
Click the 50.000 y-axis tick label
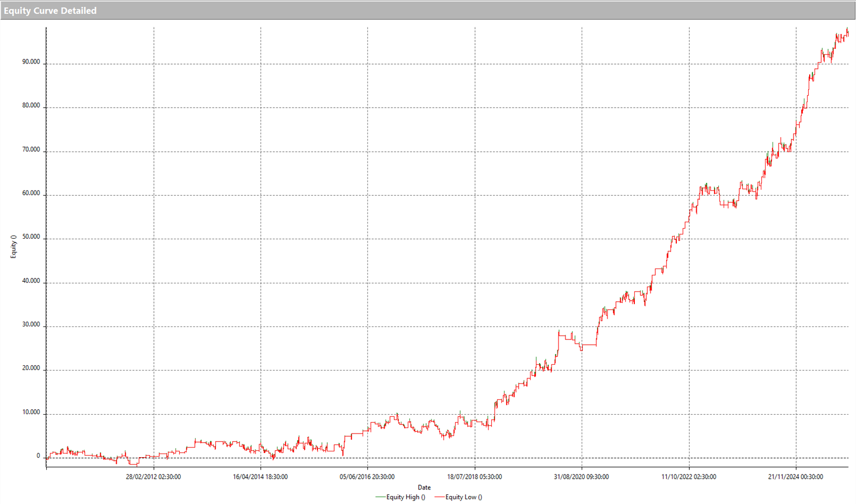click(31, 237)
